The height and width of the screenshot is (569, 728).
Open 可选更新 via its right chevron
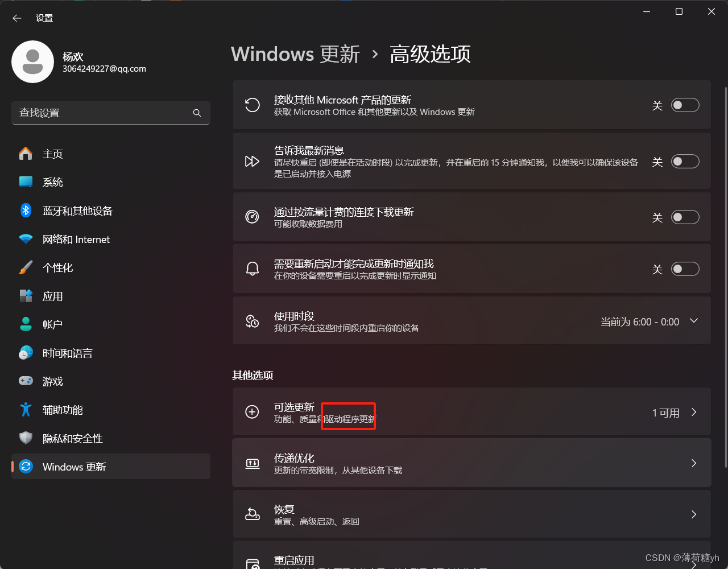tap(694, 412)
